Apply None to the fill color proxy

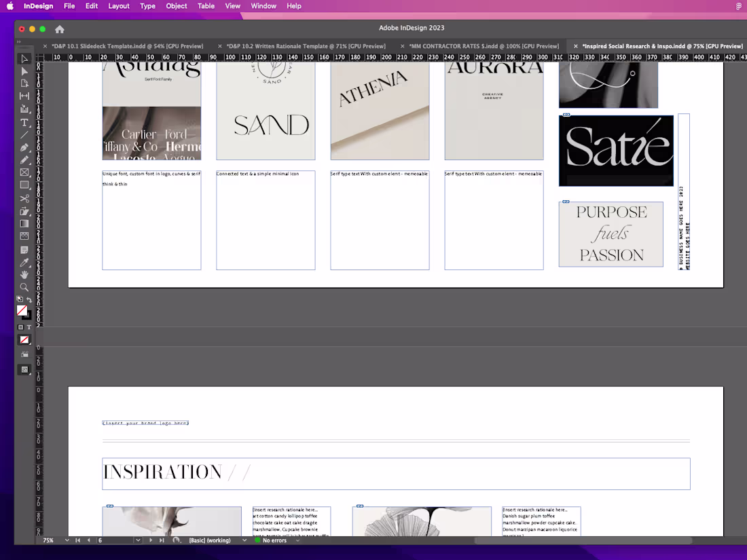click(24, 339)
